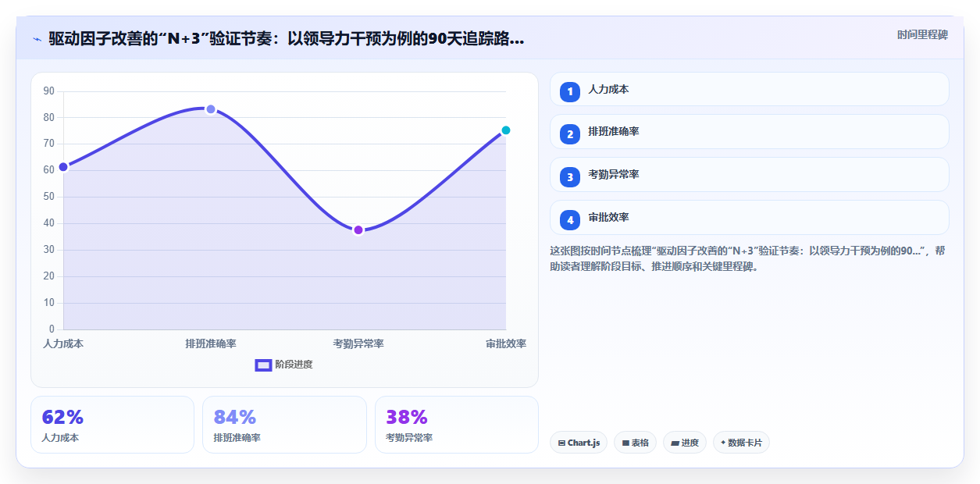980x484 pixels.
Task: Select the 进度 tag
Action: pos(685,443)
